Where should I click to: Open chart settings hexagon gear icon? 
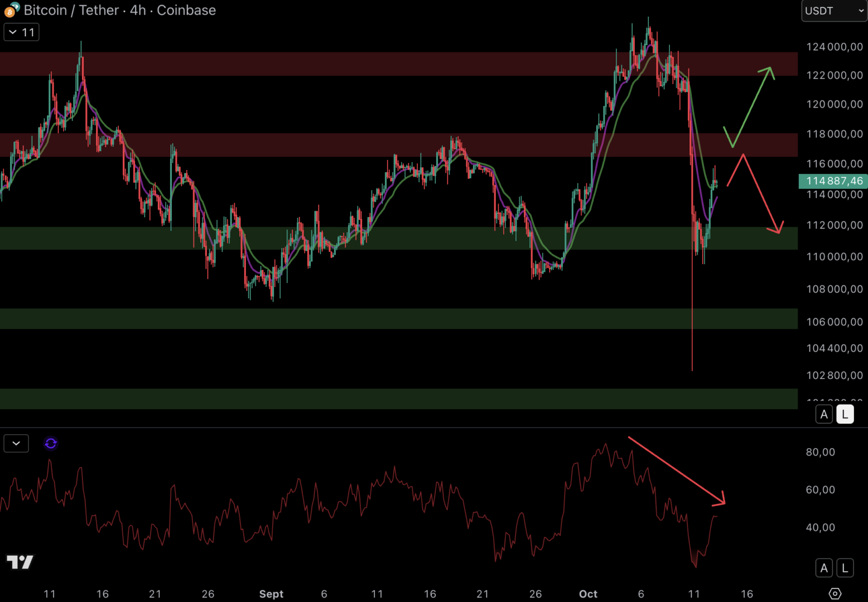835,594
